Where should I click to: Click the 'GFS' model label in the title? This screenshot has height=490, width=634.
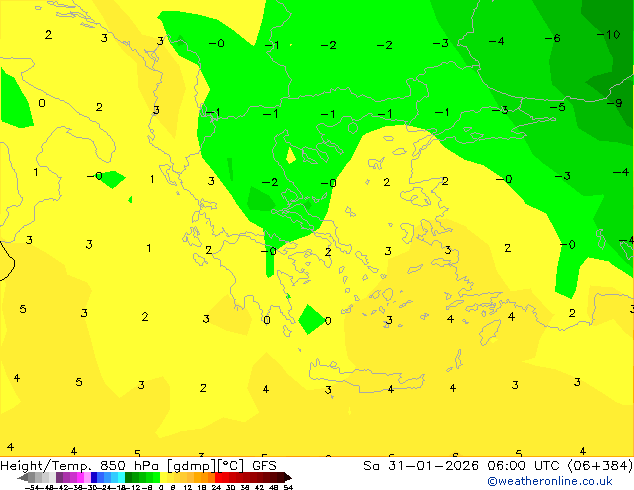click(x=264, y=465)
